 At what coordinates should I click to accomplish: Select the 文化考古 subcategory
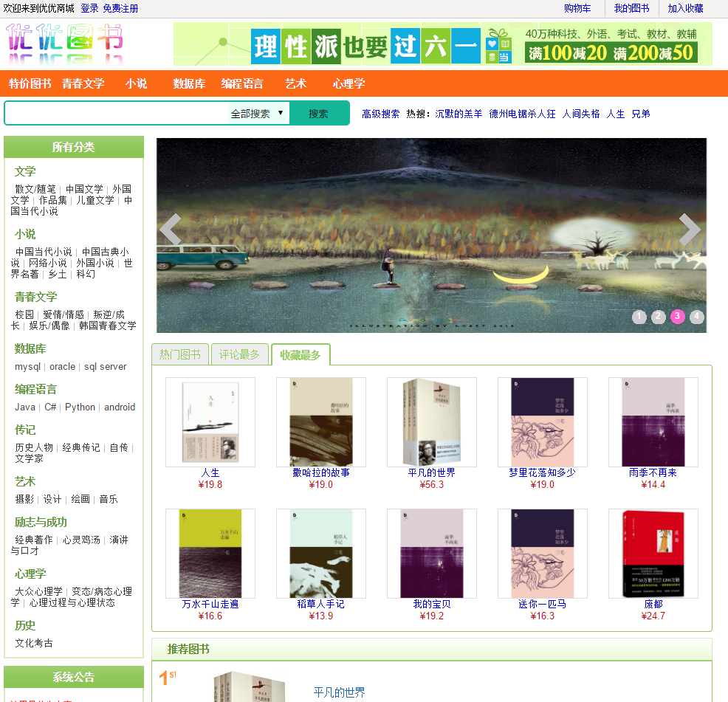[x=34, y=643]
